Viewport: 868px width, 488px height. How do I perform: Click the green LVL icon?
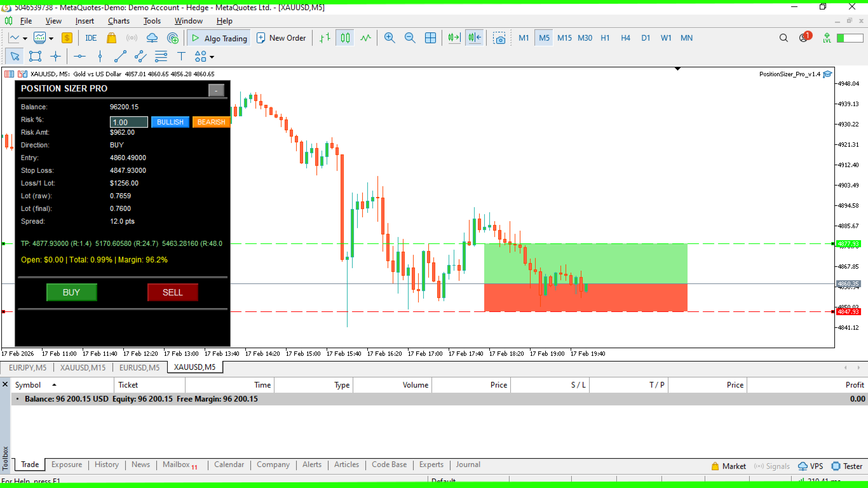(x=826, y=38)
